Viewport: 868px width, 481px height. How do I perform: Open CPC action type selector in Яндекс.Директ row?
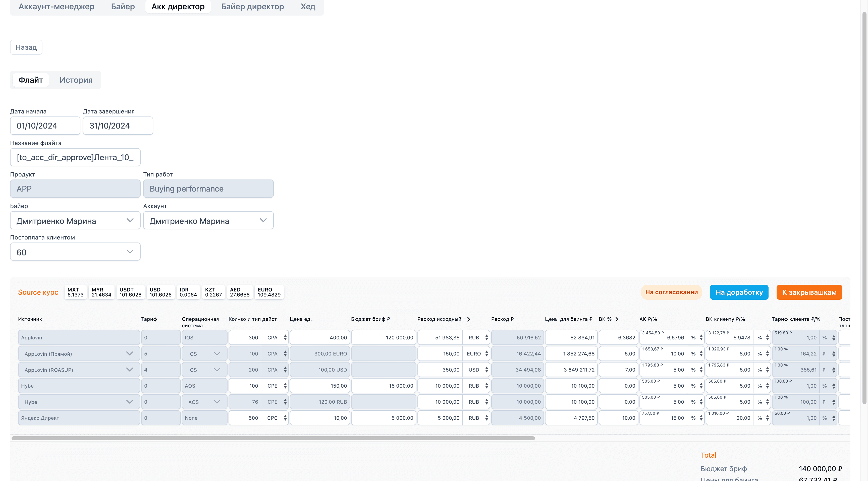275,418
